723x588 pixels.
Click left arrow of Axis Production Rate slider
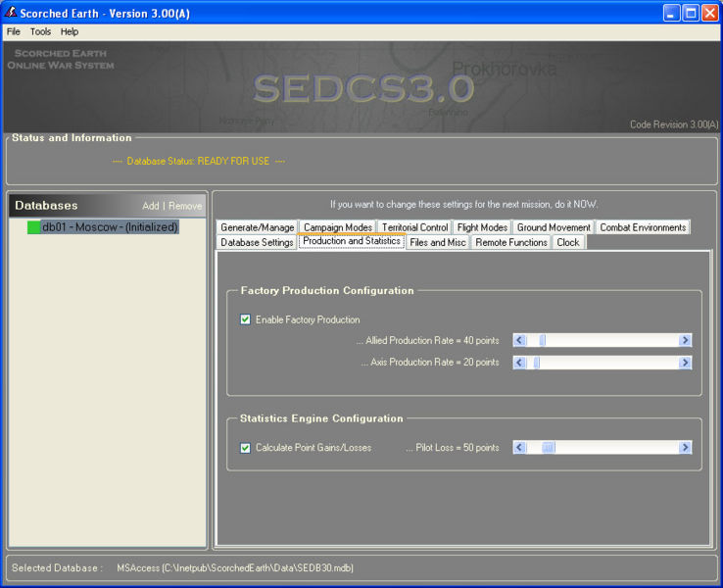(520, 363)
